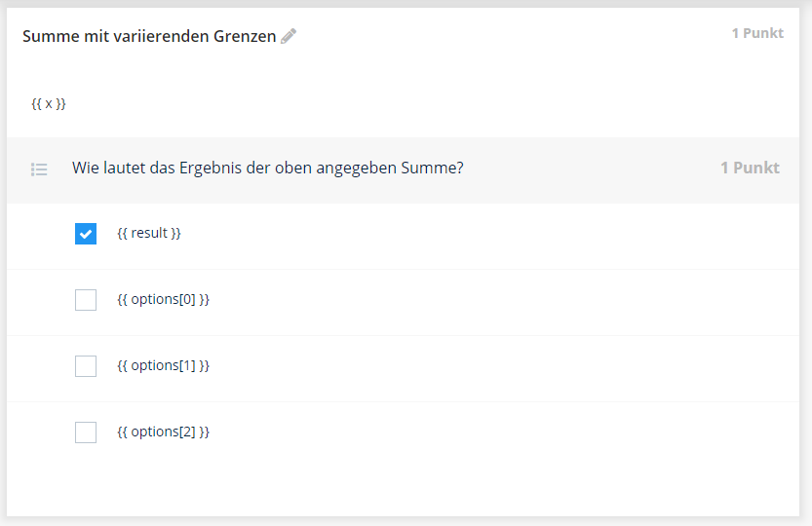Select the title 'Summe mit variierenden Grenzen'
The height and width of the screenshot is (526, 812).
click(149, 36)
